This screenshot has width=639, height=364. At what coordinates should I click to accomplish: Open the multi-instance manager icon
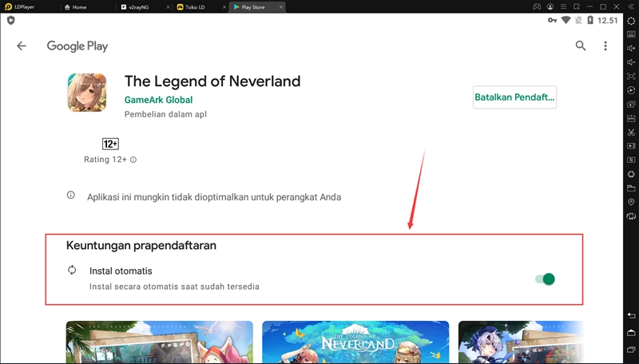631,105
